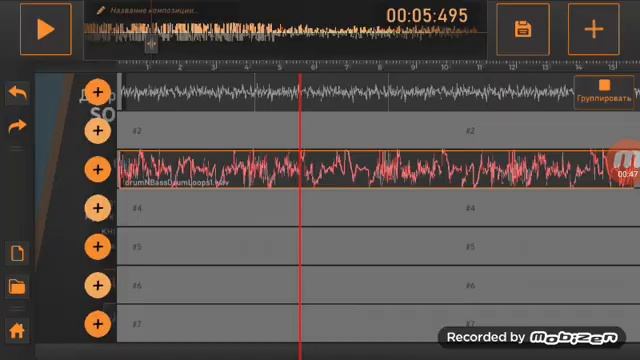Redo the last undone action
The width and height of the screenshot is (640, 360).
point(18,127)
